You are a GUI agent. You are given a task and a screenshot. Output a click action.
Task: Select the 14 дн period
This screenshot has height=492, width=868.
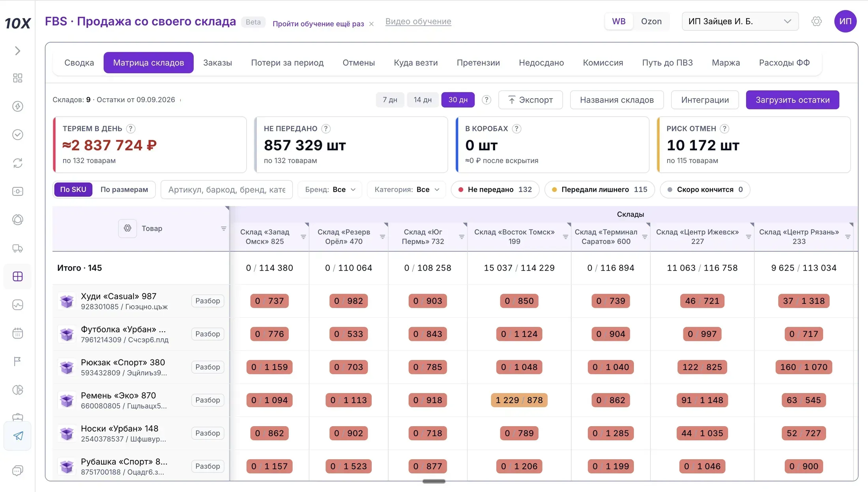click(423, 100)
